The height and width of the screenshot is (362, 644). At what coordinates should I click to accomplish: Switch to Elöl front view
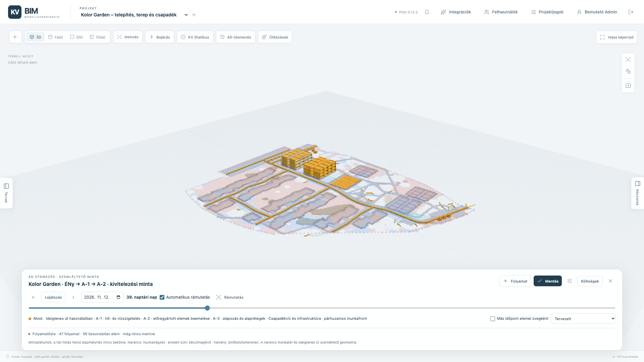pos(76,37)
